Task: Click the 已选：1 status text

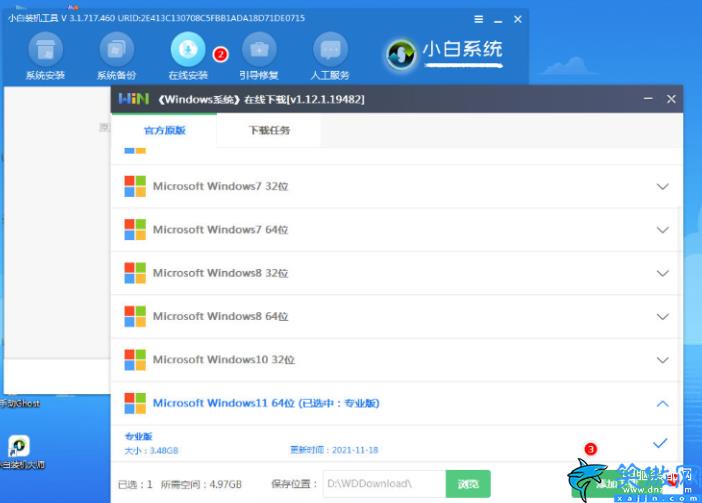Action: click(x=135, y=484)
